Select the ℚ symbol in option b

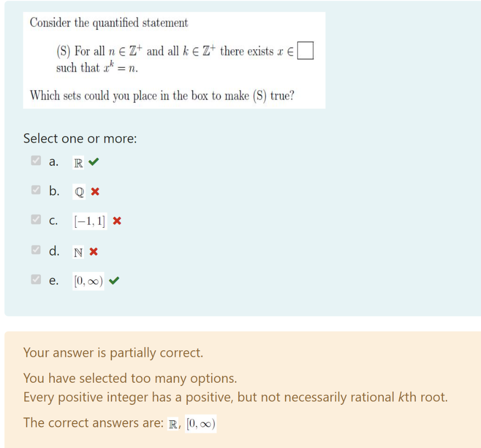pyautogui.click(x=78, y=192)
